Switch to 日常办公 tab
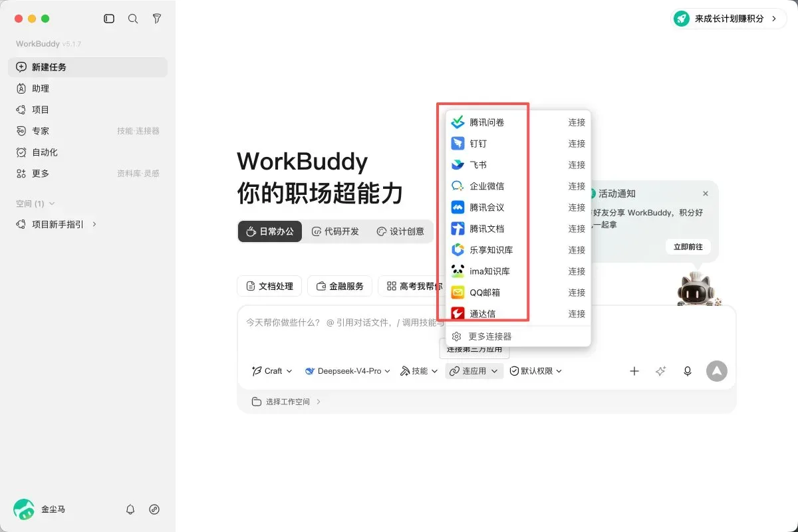Image resolution: width=798 pixels, height=532 pixels. [270, 231]
